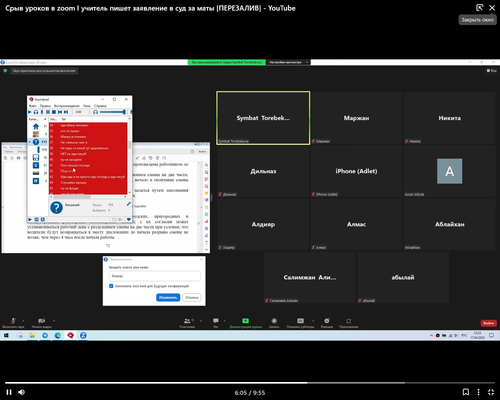Expand video options arrow in Zoom toolbar

[x=54, y=321]
